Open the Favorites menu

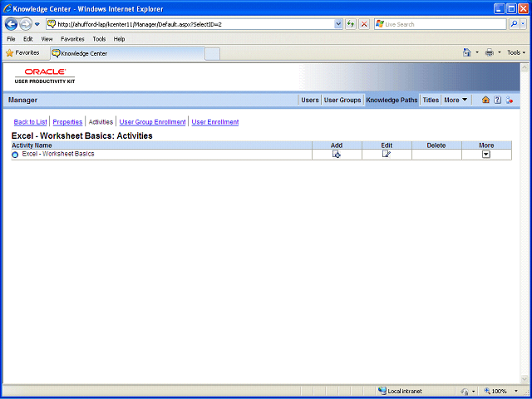(x=72, y=39)
